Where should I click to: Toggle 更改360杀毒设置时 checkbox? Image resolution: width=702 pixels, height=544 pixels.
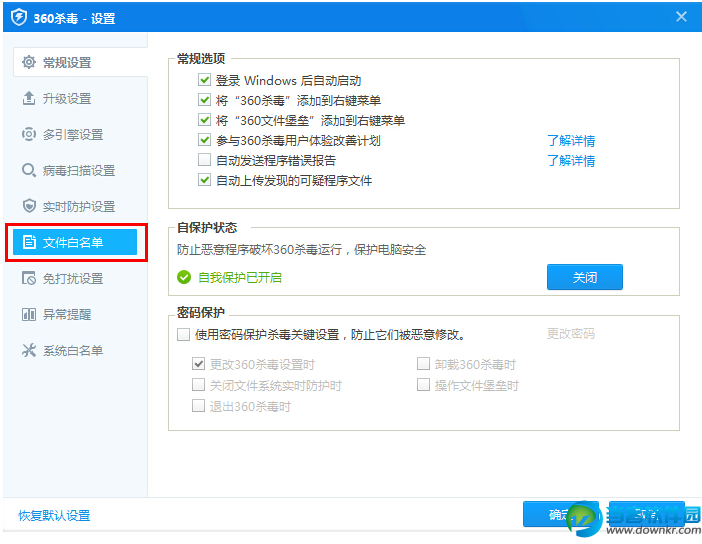[x=198, y=364]
